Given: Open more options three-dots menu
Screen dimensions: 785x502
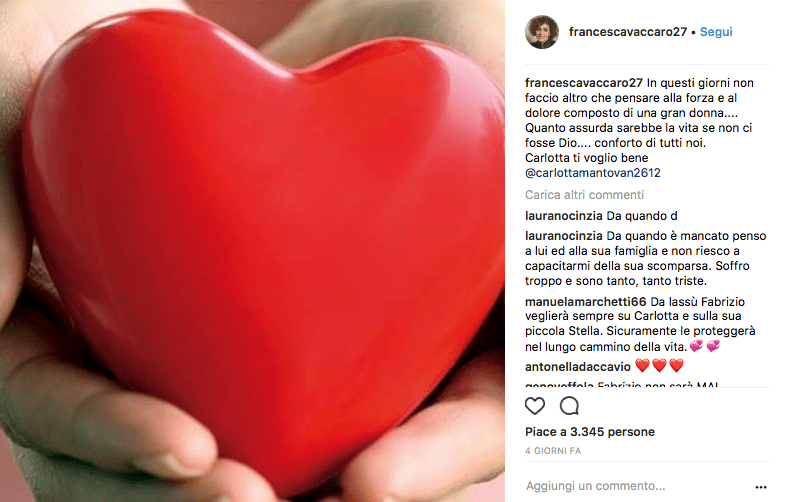Looking at the screenshot, I should tap(761, 487).
